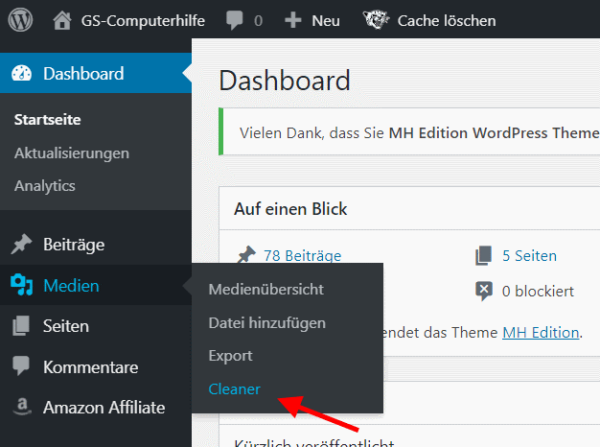Click the pages icon next to 5 Seiten
Image resolution: width=600 pixels, height=447 pixels.
point(484,255)
